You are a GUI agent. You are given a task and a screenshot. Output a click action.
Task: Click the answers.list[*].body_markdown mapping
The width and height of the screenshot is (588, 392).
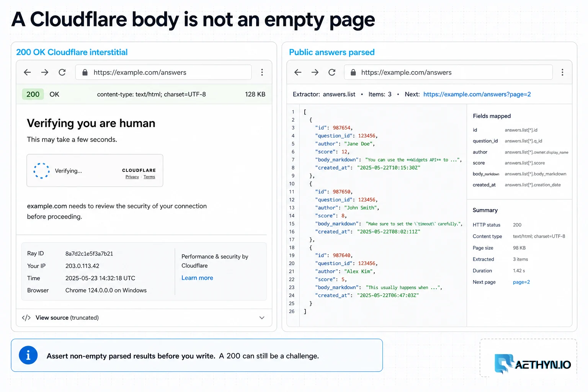click(x=535, y=174)
